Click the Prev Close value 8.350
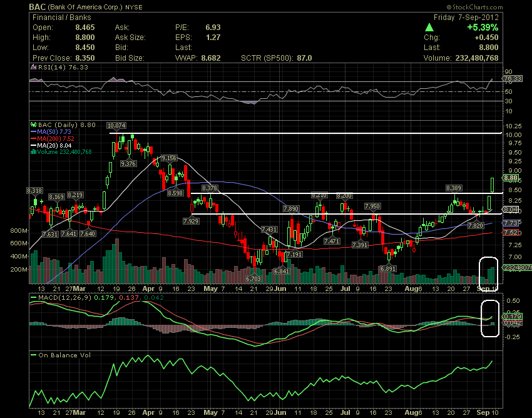Image resolution: width=532 pixels, height=418 pixels. pyautogui.click(x=85, y=58)
